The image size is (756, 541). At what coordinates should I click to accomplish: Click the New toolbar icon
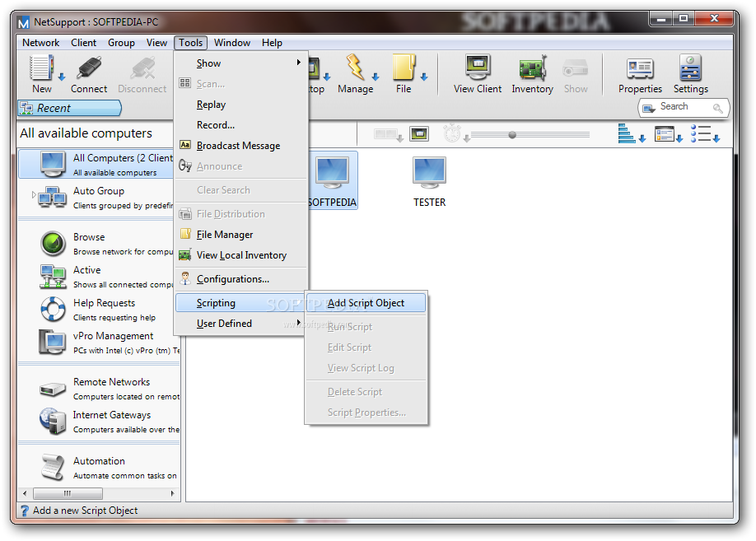coord(41,68)
